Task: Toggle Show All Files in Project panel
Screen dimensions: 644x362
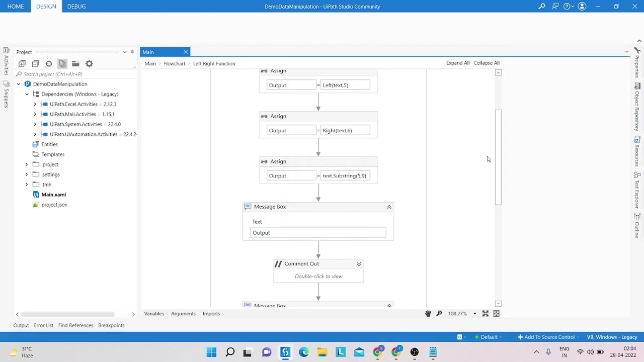Action: point(62,64)
